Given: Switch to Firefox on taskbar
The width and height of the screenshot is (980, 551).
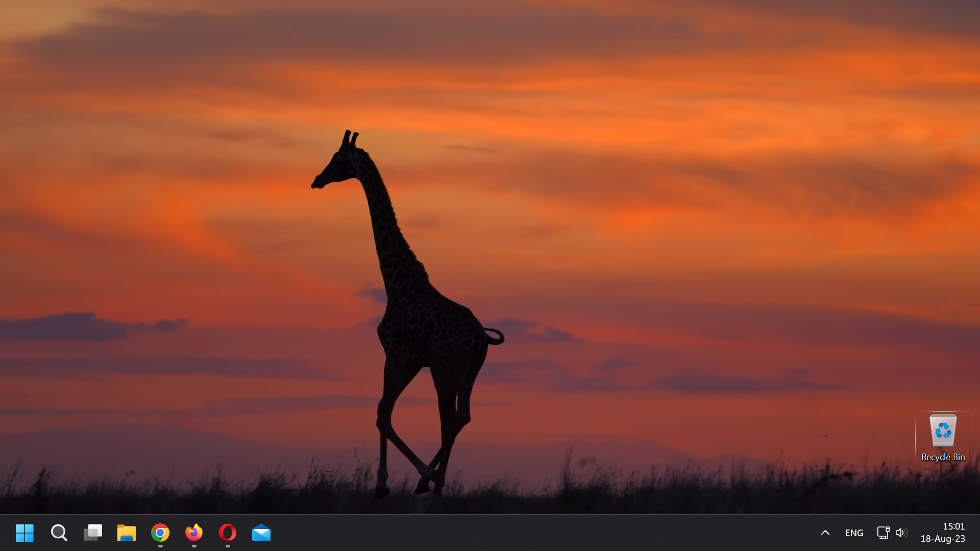Looking at the screenshot, I should point(194,533).
